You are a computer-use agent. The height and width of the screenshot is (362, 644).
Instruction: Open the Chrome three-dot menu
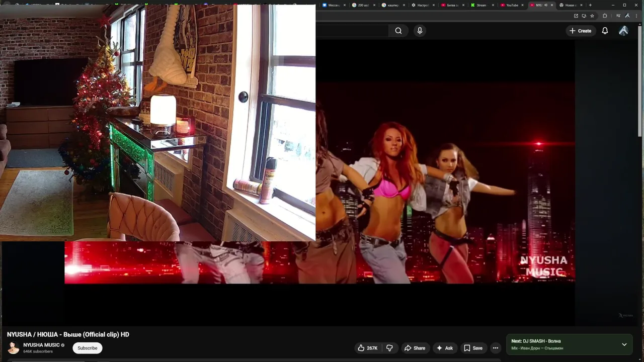coord(636,16)
